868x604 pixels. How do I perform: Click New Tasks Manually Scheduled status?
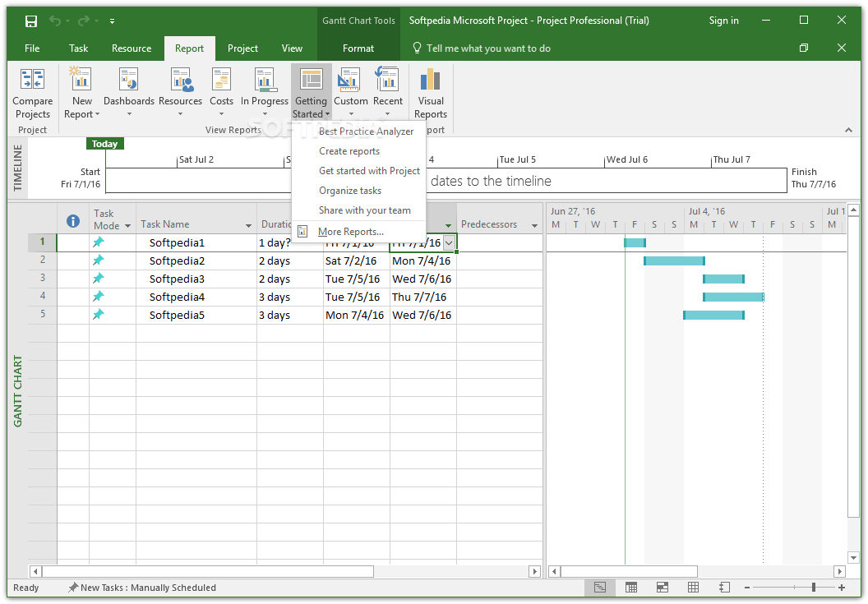tap(142, 588)
